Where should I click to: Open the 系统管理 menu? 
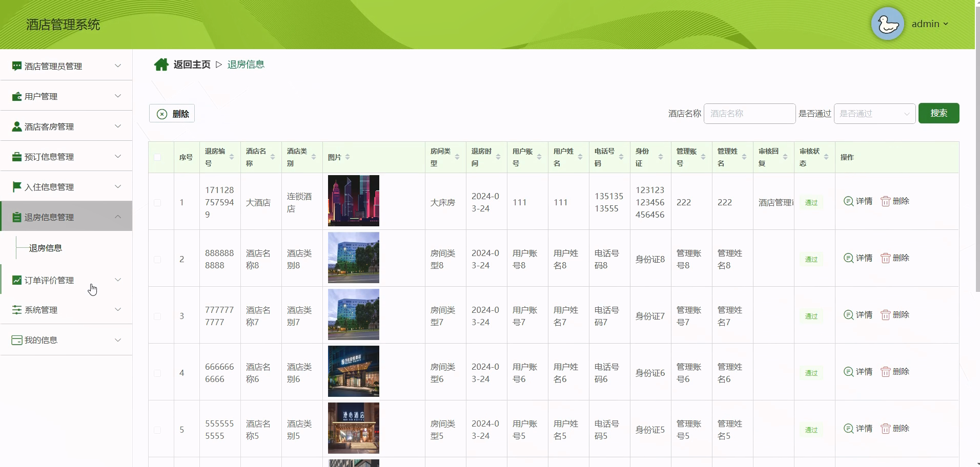[66, 309]
